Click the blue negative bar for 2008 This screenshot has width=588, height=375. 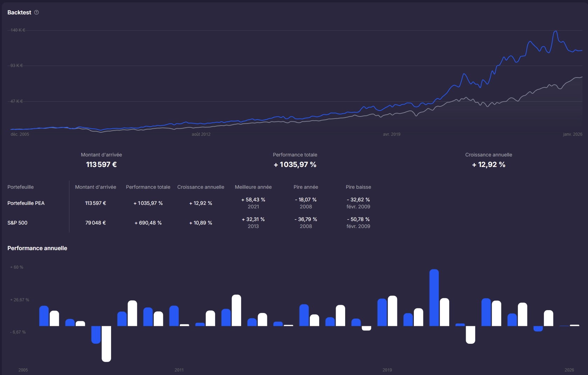96,334
